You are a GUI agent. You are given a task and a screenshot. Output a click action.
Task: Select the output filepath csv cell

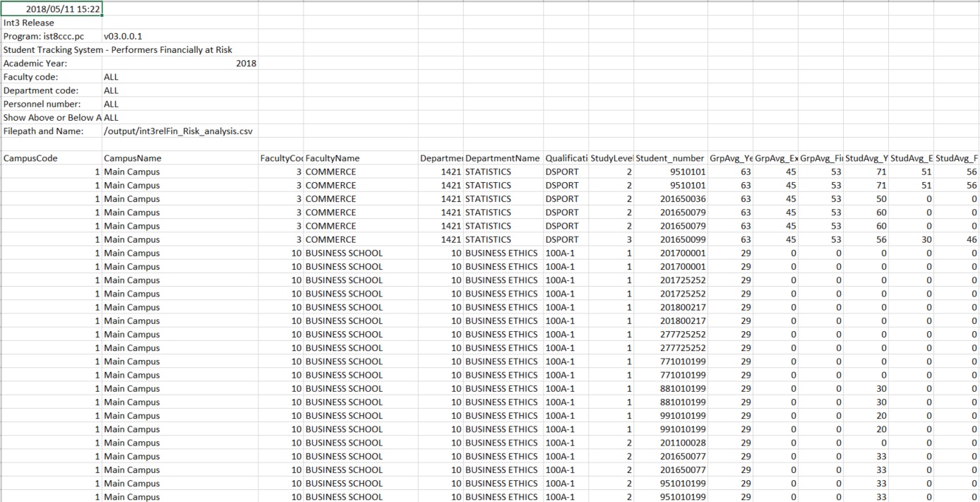(x=178, y=131)
